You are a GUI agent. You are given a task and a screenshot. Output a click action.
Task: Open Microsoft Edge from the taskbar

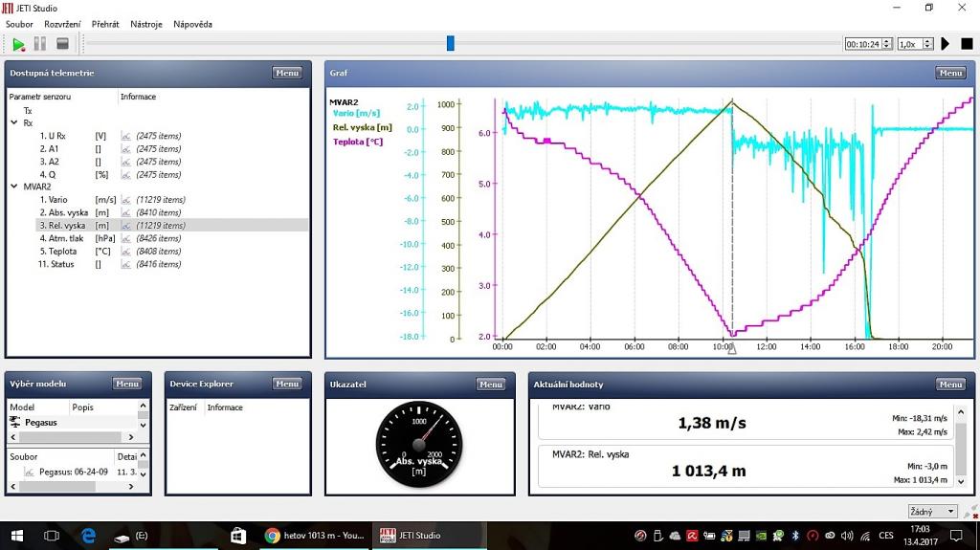coord(88,536)
